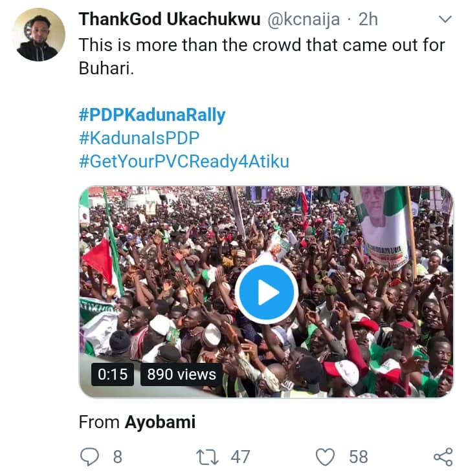
Task: Open the share tweet icon
Action: [443, 457]
